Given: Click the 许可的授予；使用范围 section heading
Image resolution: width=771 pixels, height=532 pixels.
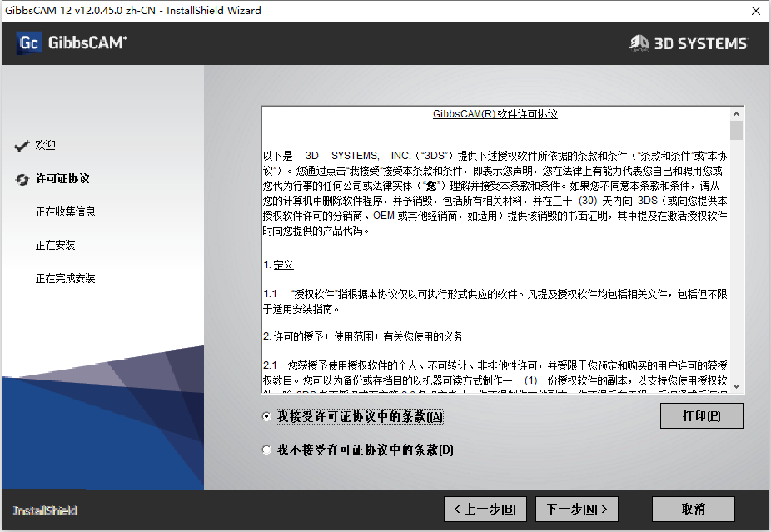Looking at the screenshot, I should [x=363, y=336].
